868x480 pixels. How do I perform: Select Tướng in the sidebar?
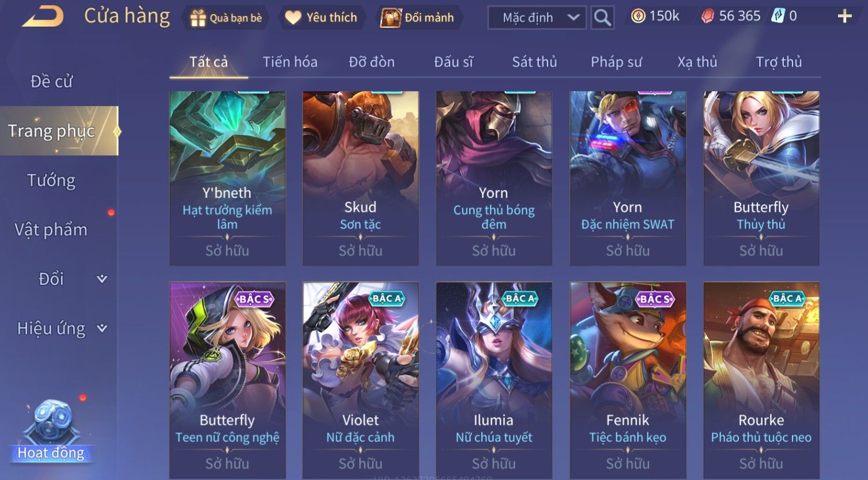(x=51, y=181)
